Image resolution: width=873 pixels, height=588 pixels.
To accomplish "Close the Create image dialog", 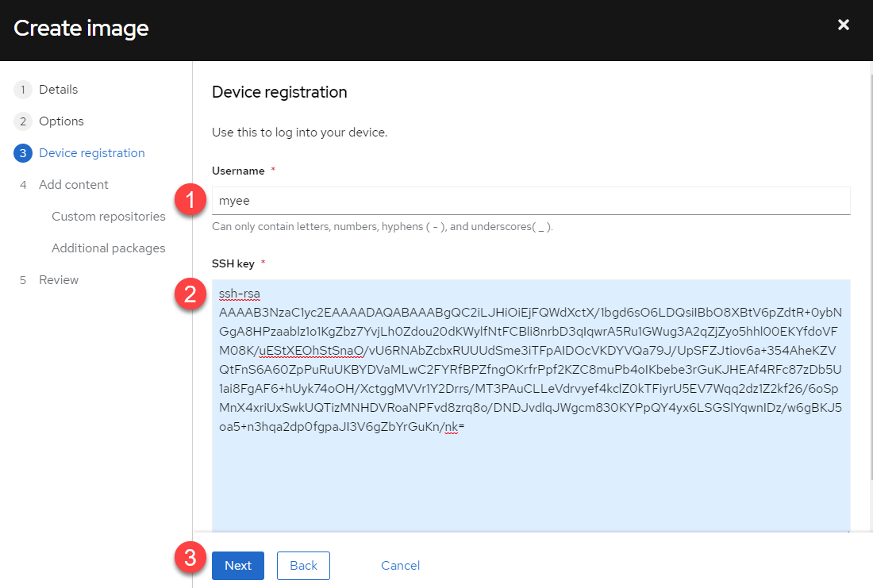I will click(x=844, y=25).
